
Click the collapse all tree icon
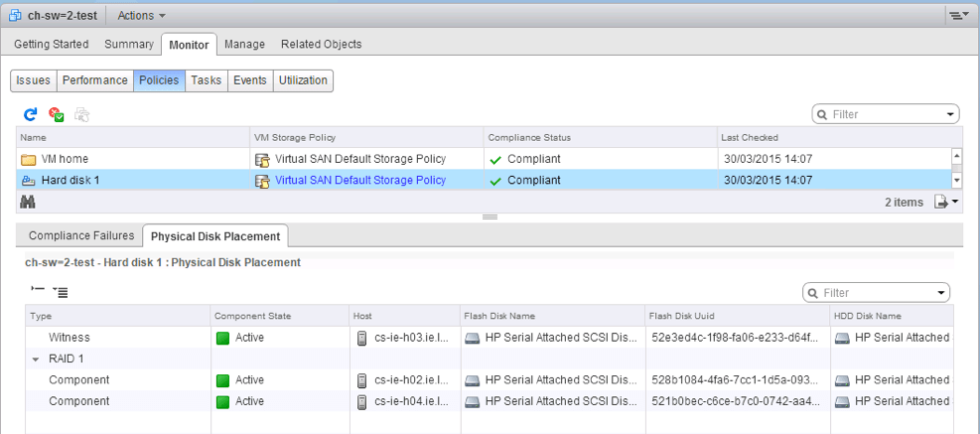point(38,291)
